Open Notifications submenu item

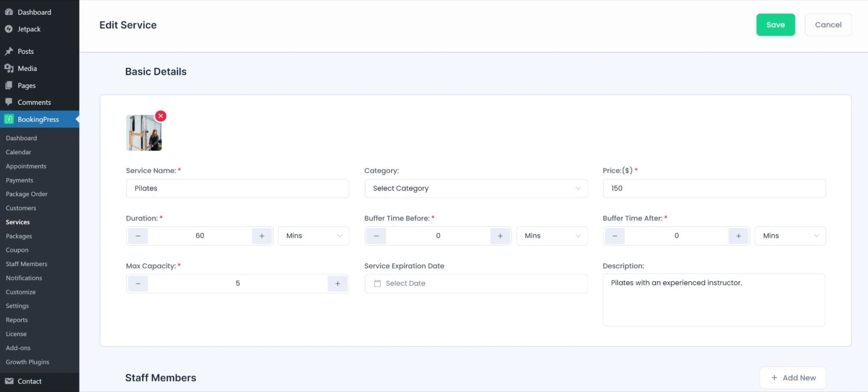24,278
